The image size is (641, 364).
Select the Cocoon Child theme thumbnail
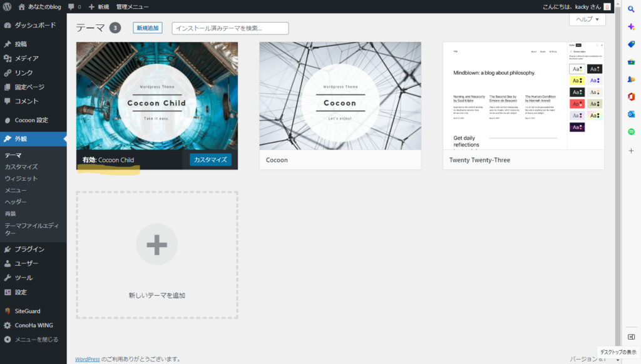point(157,96)
